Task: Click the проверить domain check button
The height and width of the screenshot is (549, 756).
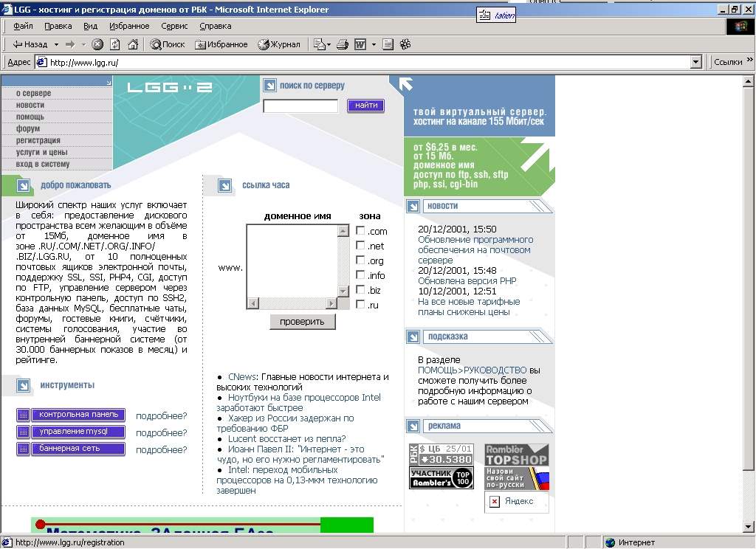Action: point(302,322)
